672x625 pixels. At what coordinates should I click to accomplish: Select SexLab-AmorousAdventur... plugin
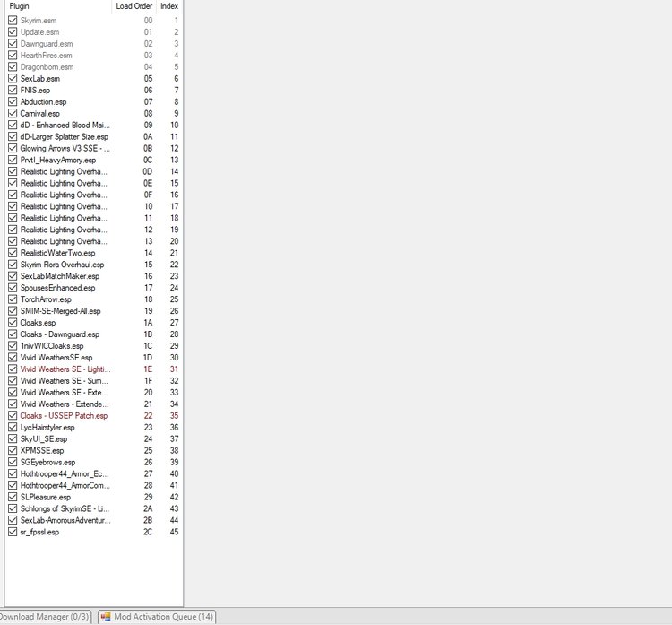[65, 520]
